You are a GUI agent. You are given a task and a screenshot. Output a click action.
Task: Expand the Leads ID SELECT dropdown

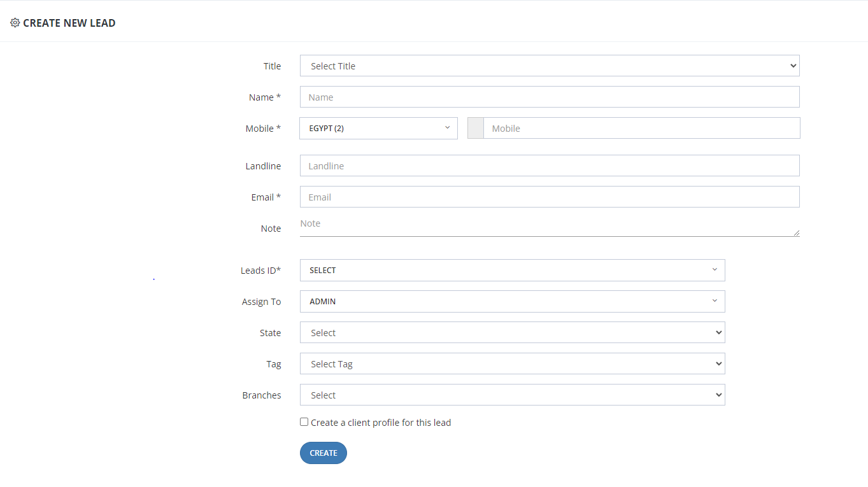click(x=512, y=270)
